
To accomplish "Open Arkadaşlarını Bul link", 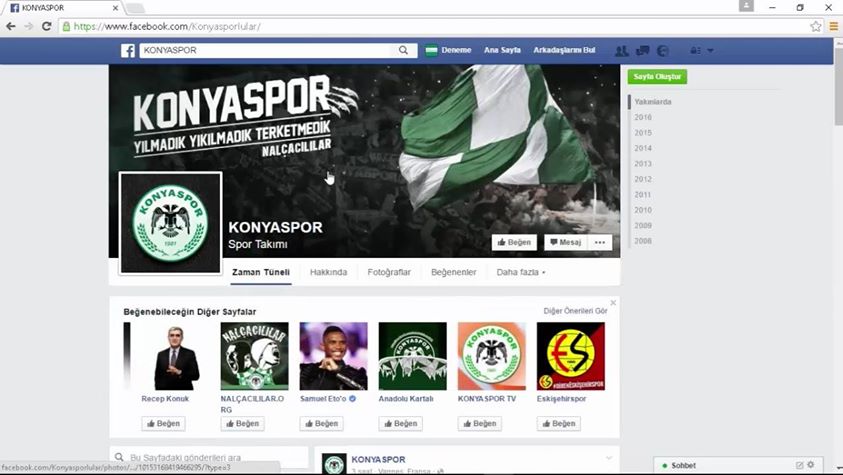I will [x=564, y=50].
